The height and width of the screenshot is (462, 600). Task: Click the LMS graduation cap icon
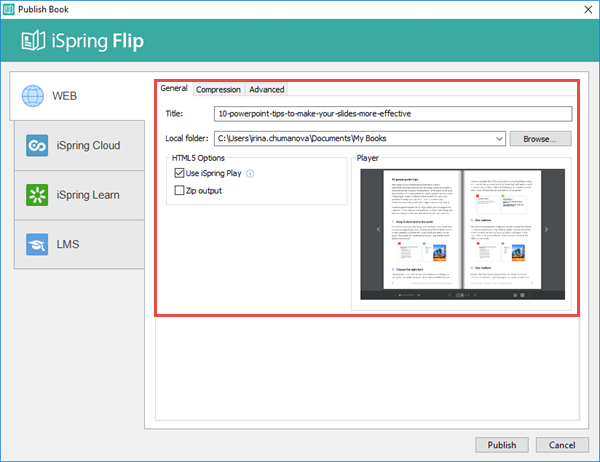[37, 244]
